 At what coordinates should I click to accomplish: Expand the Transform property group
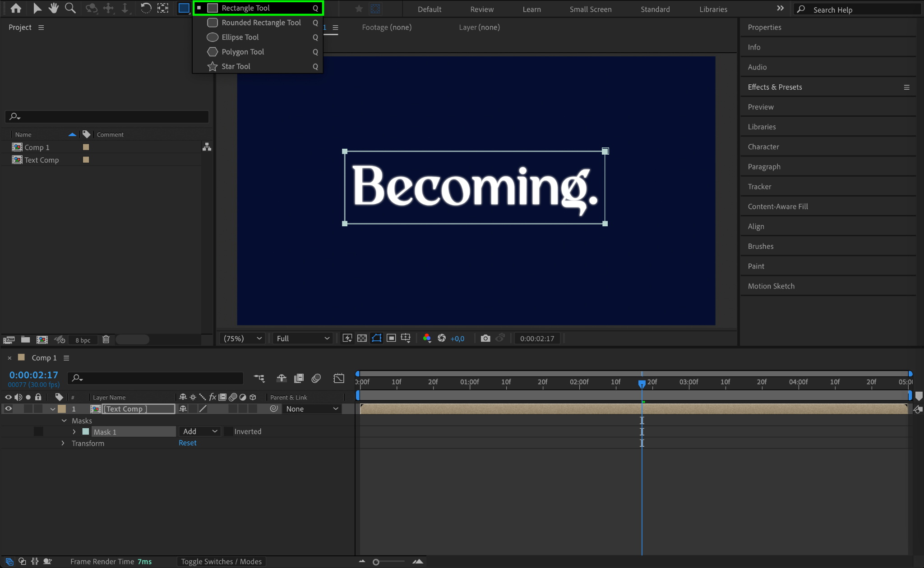pyautogui.click(x=63, y=443)
